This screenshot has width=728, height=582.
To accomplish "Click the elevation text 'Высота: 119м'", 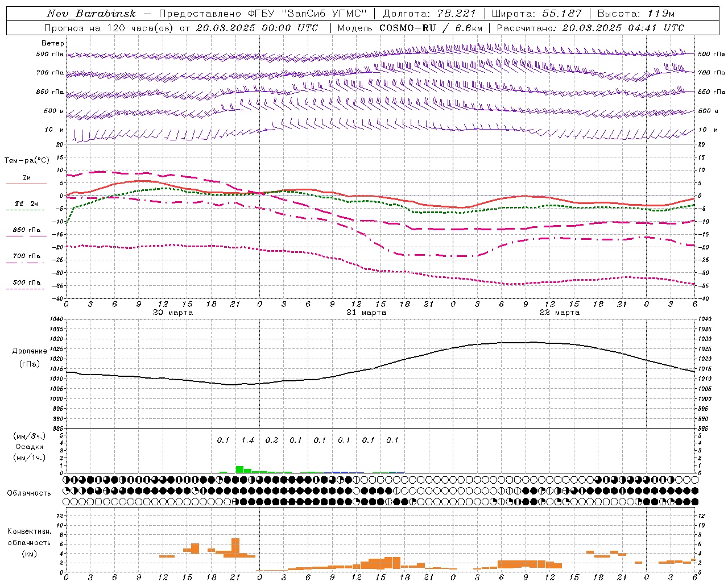I will 636,14.
